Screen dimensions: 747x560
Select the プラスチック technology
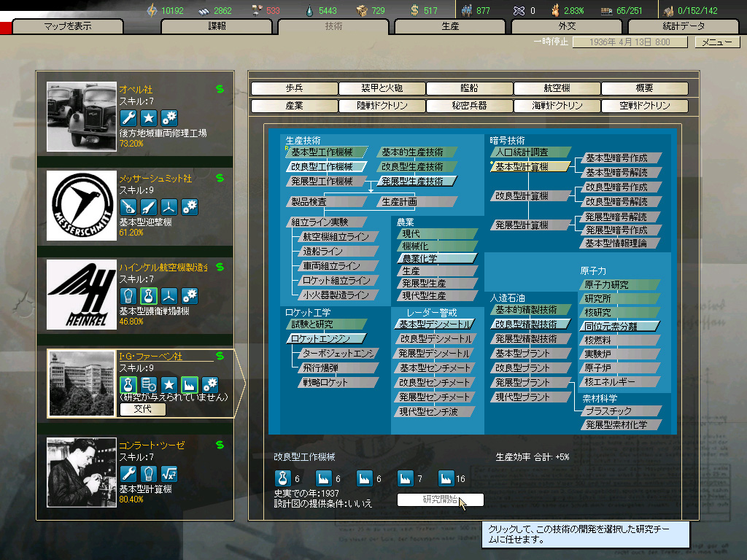[622, 411]
